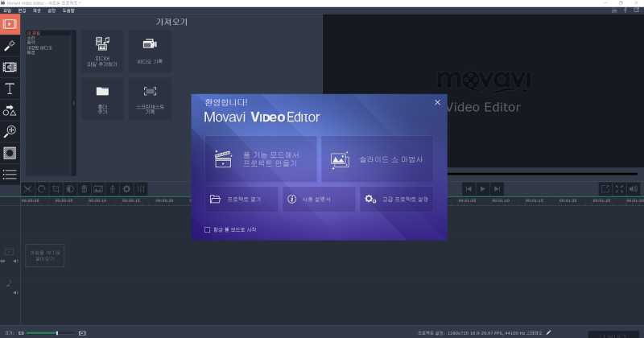The height and width of the screenshot is (338, 644).
Task: Toggle the video track link icon
Action: point(3,262)
